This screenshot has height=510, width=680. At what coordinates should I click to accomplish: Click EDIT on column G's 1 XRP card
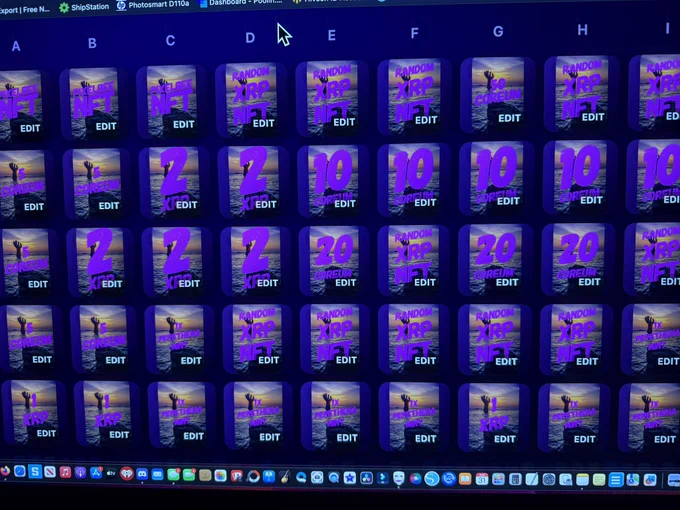505,439
